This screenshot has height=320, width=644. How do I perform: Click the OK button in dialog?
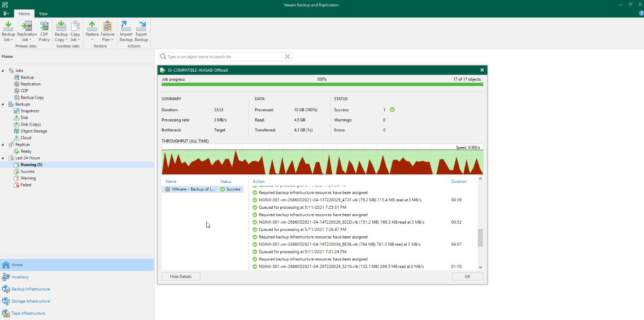coord(467,277)
